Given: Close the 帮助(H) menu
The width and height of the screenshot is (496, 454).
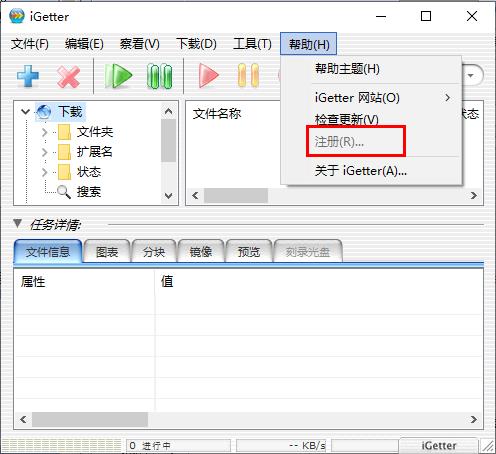Looking at the screenshot, I should 309,44.
